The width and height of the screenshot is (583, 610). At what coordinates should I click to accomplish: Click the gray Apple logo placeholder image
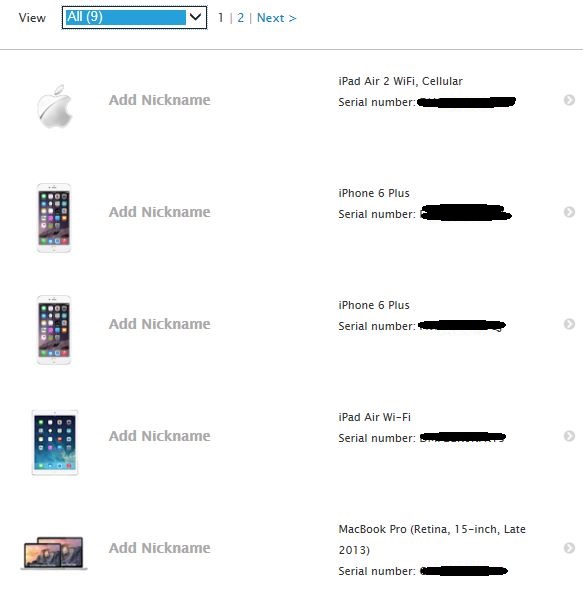pyautogui.click(x=55, y=106)
